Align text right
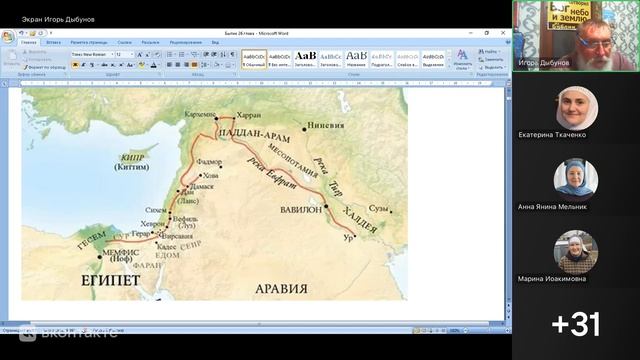640x360 pixels. pyautogui.click(x=187, y=65)
